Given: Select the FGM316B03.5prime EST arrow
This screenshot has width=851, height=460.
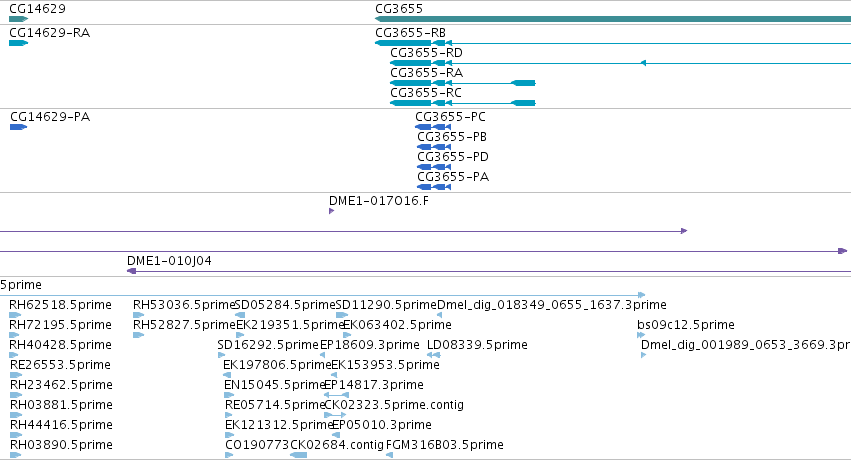Looking at the screenshot, I should (x=389, y=455).
